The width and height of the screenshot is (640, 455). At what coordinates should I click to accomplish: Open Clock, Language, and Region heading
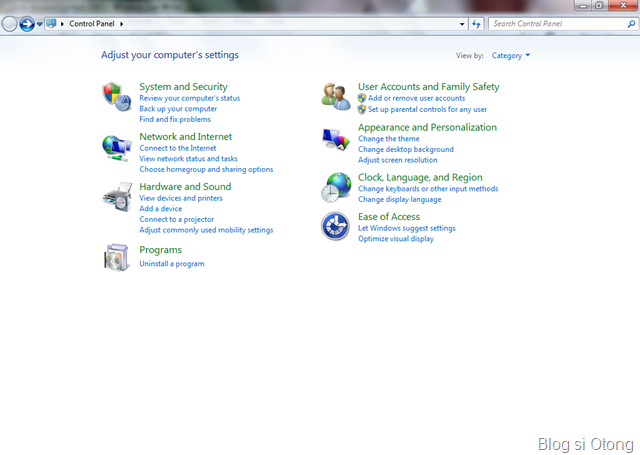click(x=420, y=178)
